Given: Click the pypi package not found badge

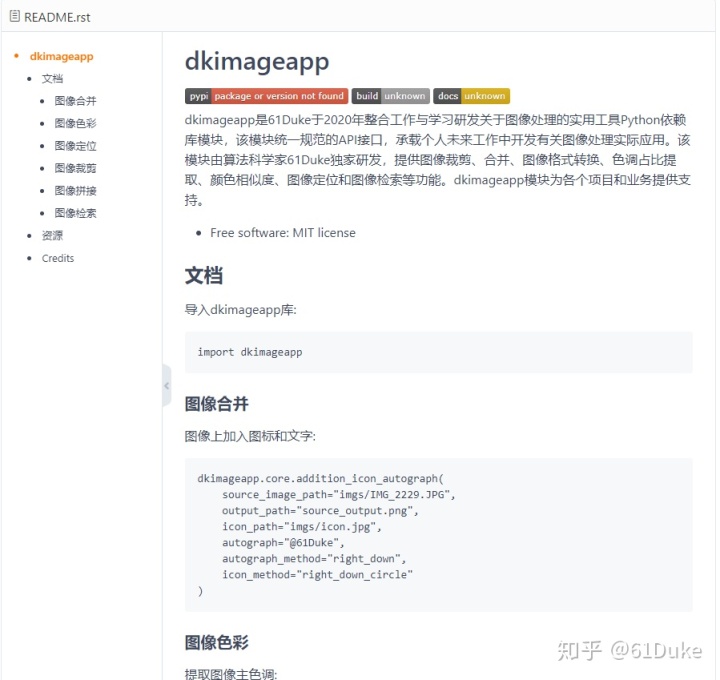Looking at the screenshot, I should coord(267,96).
